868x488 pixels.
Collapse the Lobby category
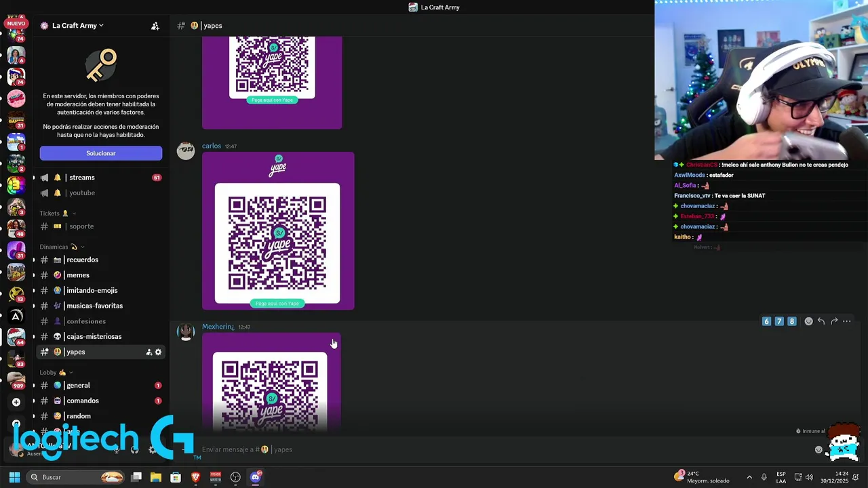pyautogui.click(x=56, y=372)
